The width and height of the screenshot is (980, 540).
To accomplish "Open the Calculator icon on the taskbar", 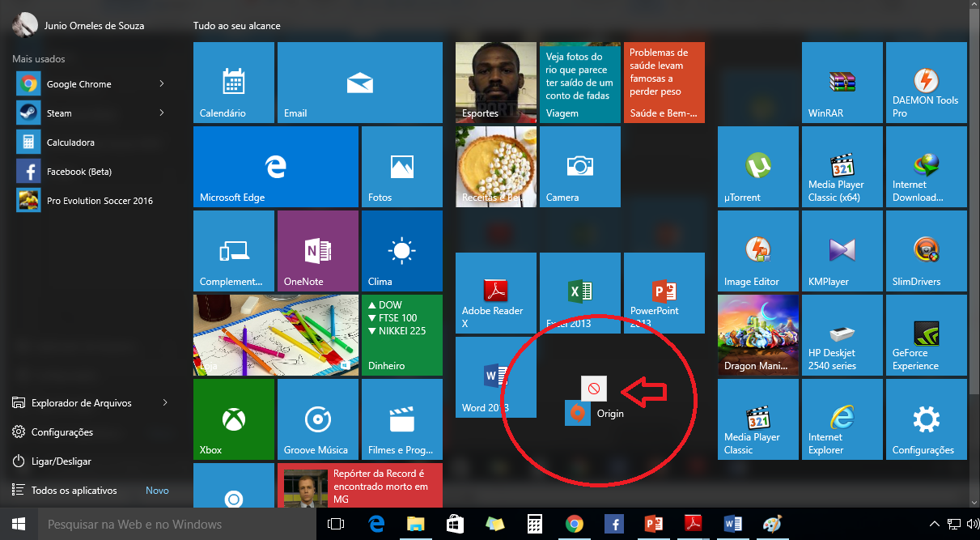I will click(534, 524).
